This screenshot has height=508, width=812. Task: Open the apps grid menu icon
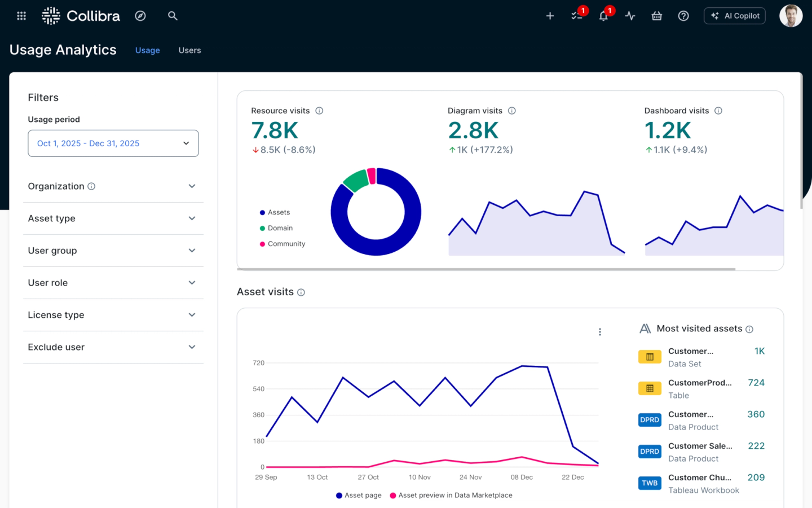21,16
